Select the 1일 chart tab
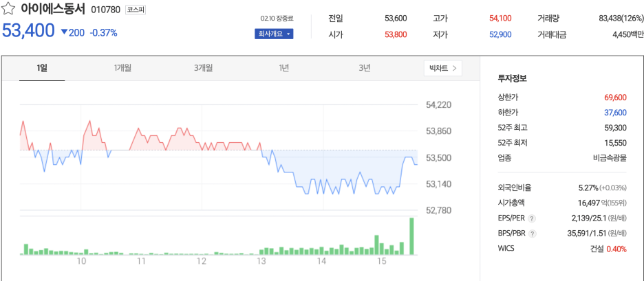The height and width of the screenshot is (281, 644). coord(42,68)
